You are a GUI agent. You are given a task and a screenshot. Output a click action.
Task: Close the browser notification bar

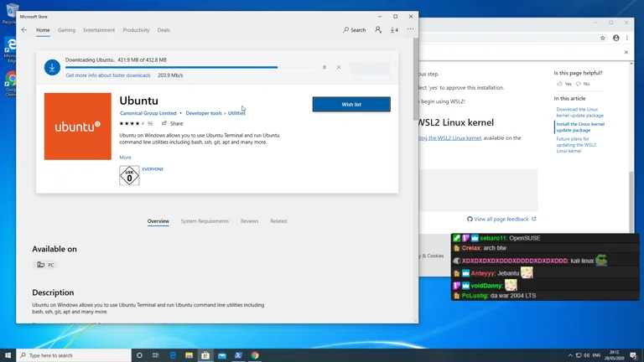click(x=626, y=52)
